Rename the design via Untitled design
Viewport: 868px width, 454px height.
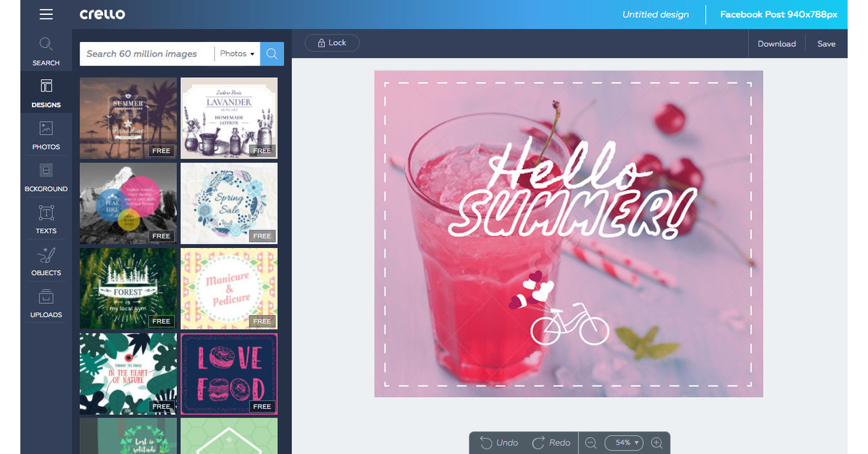(655, 14)
